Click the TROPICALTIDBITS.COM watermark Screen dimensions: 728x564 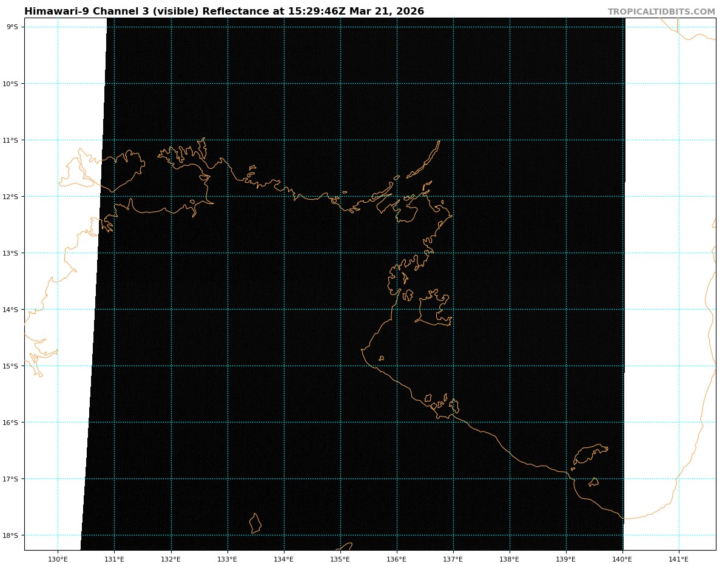661,12
